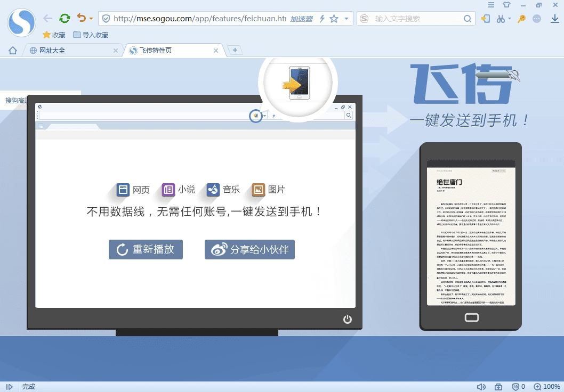Click the magnifier search button
Viewport: 564px width, 392px height.
coord(467,19)
